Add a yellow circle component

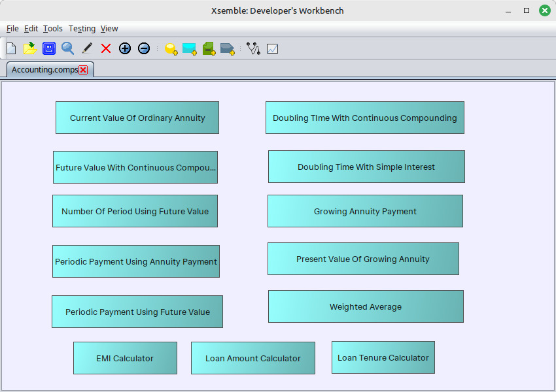pyautogui.click(x=171, y=49)
